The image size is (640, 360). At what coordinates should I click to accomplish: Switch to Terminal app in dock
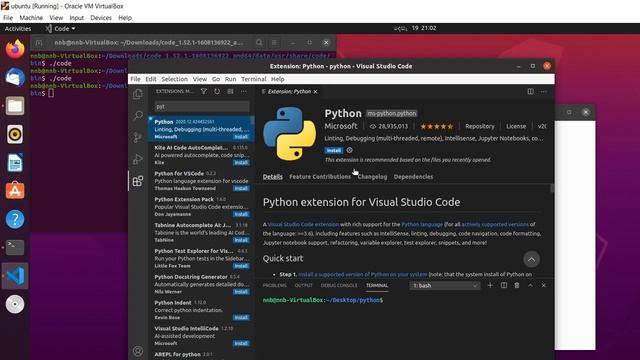click(15, 247)
